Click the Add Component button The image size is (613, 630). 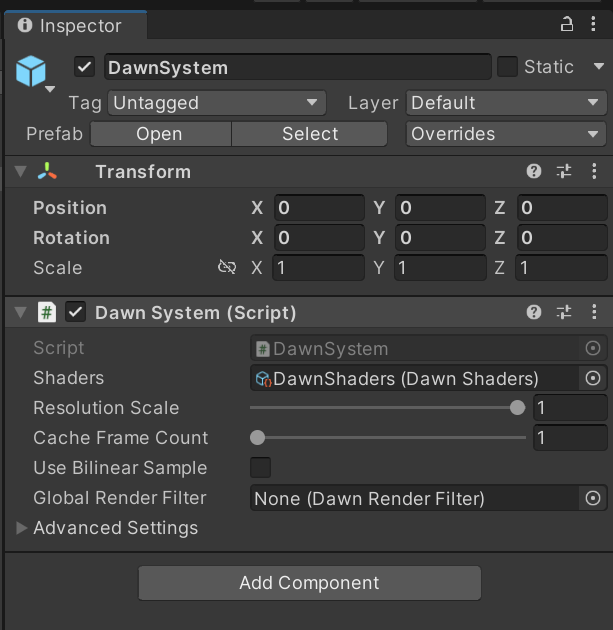point(309,583)
